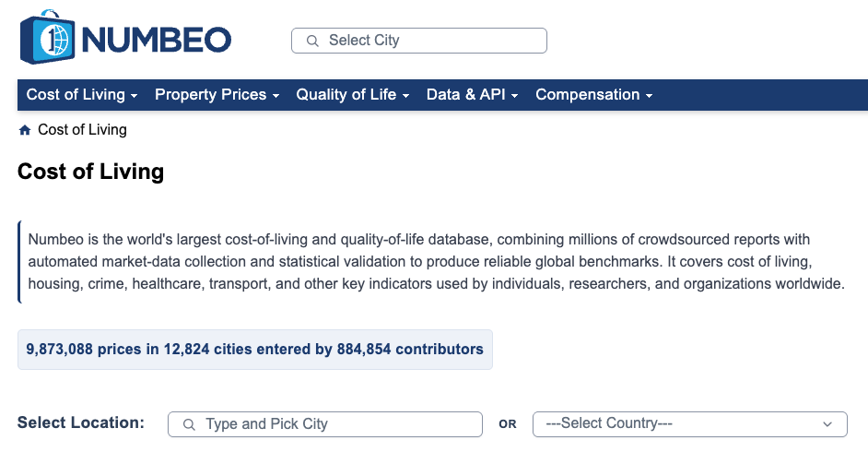Click the caret arrow beside Property Prices
This screenshot has width=868, height=452.
tap(276, 96)
